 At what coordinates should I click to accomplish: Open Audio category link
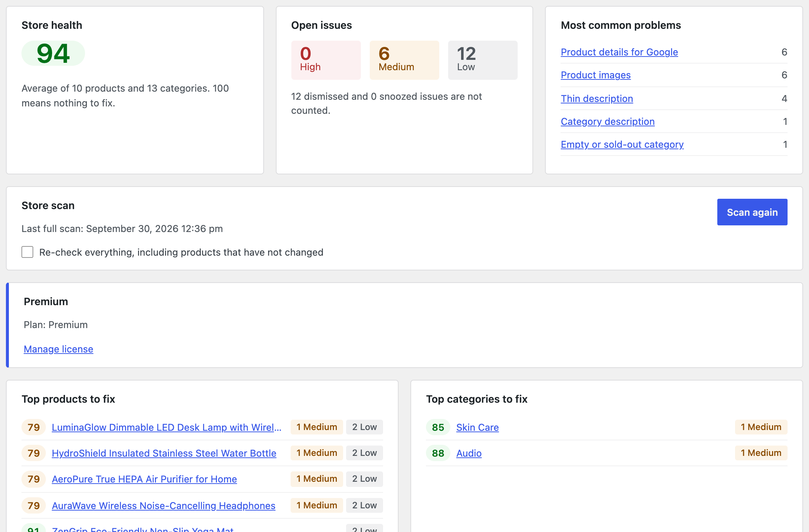469,453
